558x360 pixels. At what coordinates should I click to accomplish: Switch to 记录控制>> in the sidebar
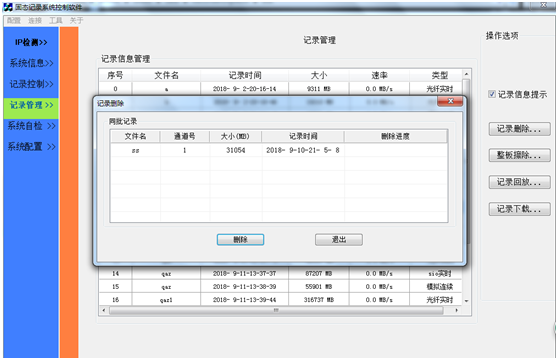point(31,84)
